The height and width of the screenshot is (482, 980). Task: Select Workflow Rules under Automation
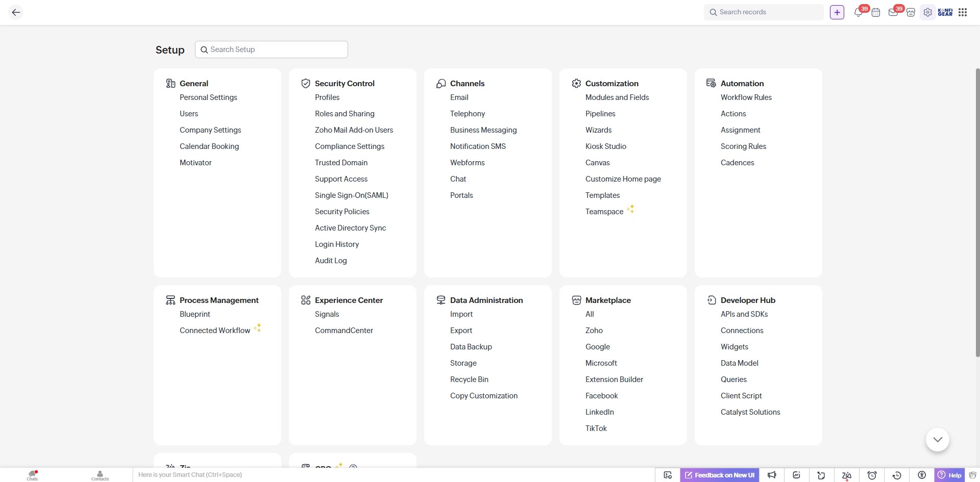click(x=746, y=97)
